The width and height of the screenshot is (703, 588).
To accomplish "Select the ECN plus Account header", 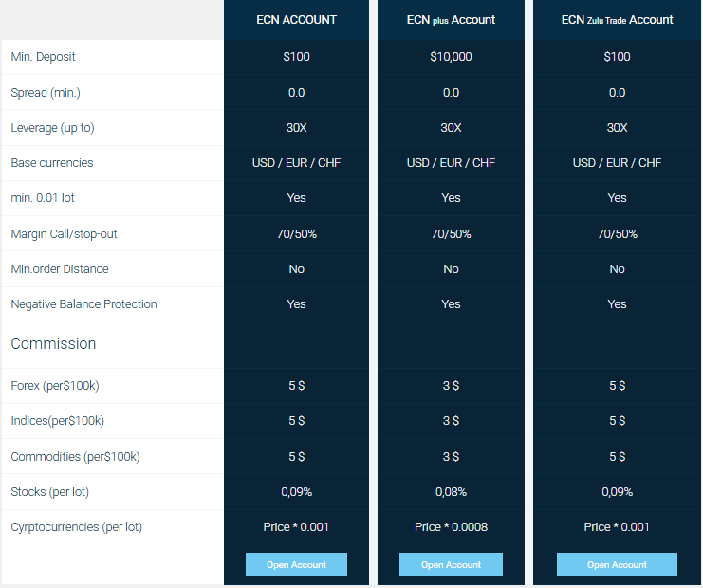I will point(451,20).
